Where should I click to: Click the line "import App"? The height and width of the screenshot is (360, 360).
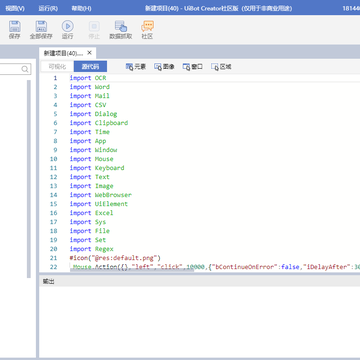(88, 141)
